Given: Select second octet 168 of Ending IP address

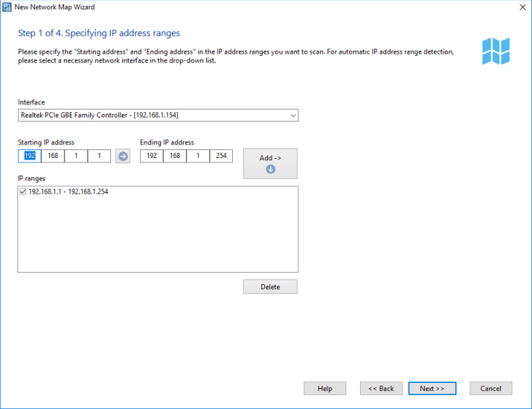Looking at the screenshot, I should [x=175, y=156].
